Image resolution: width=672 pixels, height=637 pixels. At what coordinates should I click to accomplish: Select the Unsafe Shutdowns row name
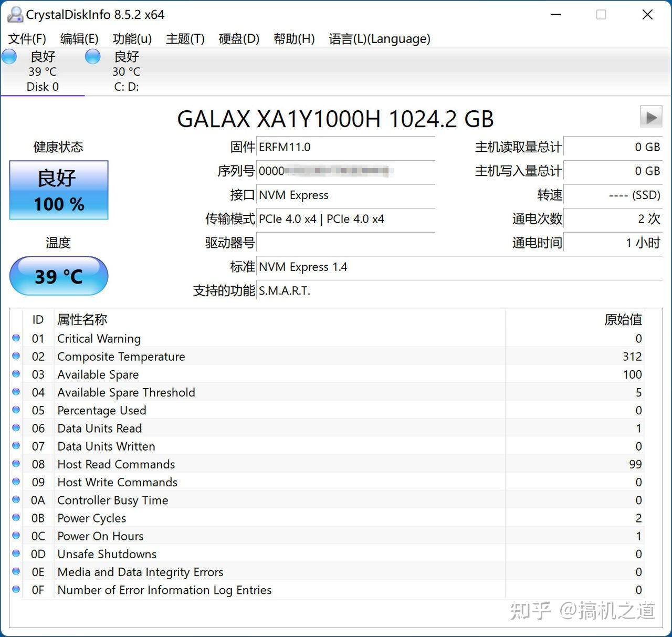pos(107,554)
